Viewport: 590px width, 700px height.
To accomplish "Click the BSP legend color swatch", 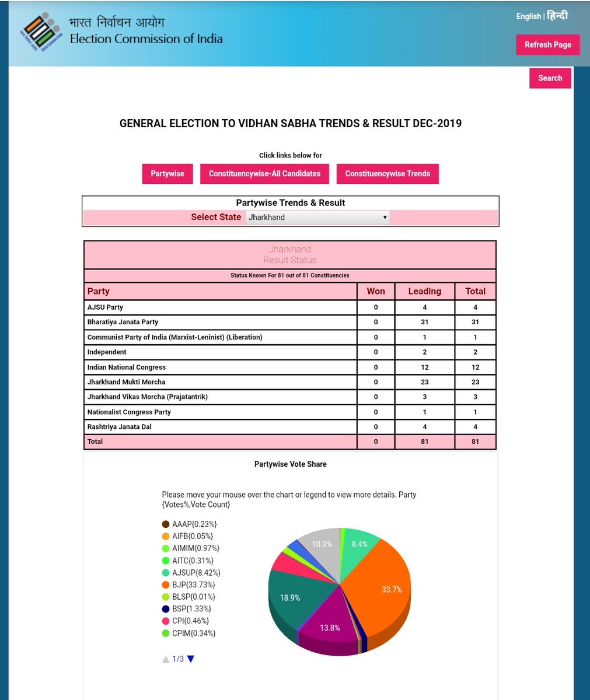I will click(166, 609).
